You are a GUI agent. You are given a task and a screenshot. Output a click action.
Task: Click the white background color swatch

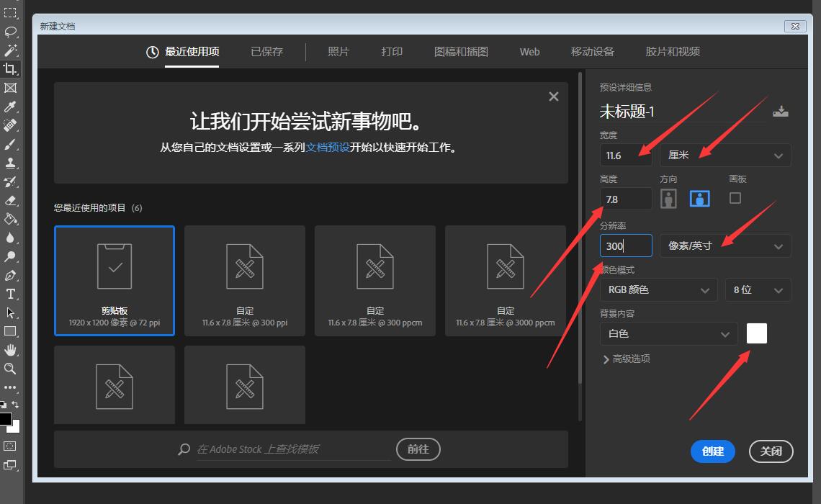757,333
